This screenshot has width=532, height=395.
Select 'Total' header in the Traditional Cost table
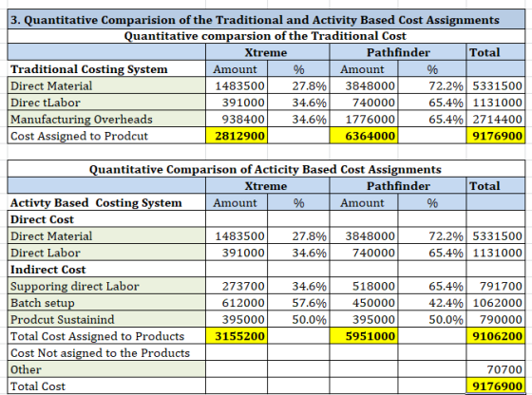click(x=496, y=52)
